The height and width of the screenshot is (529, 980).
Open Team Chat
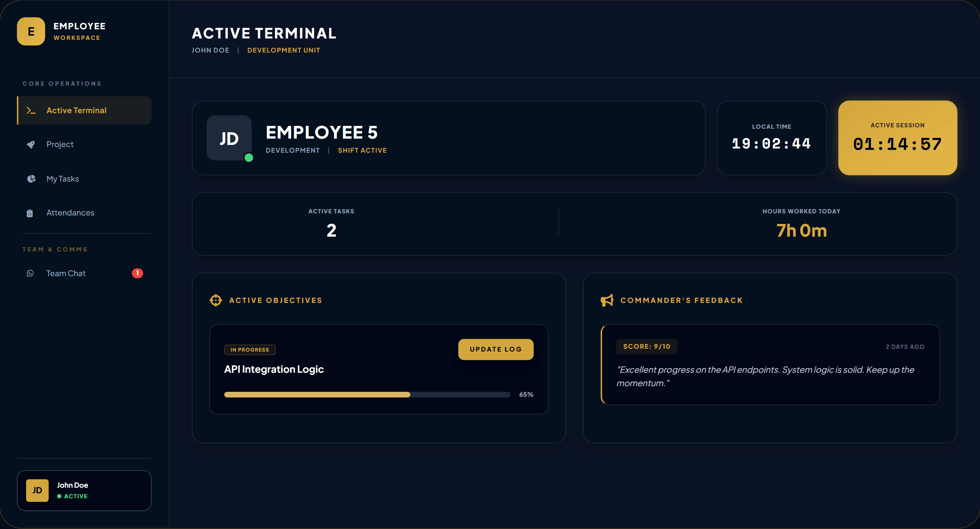(x=84, y=273)
